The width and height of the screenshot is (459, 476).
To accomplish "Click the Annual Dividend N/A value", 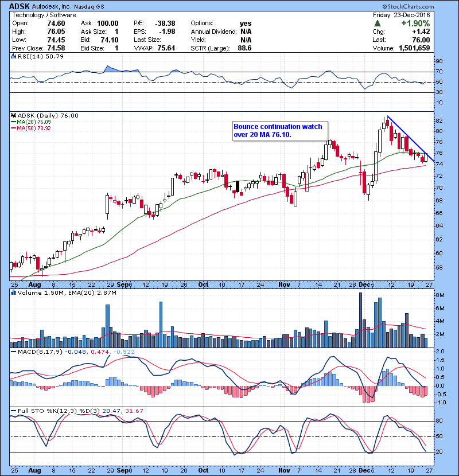I will [x=246, y=32].
